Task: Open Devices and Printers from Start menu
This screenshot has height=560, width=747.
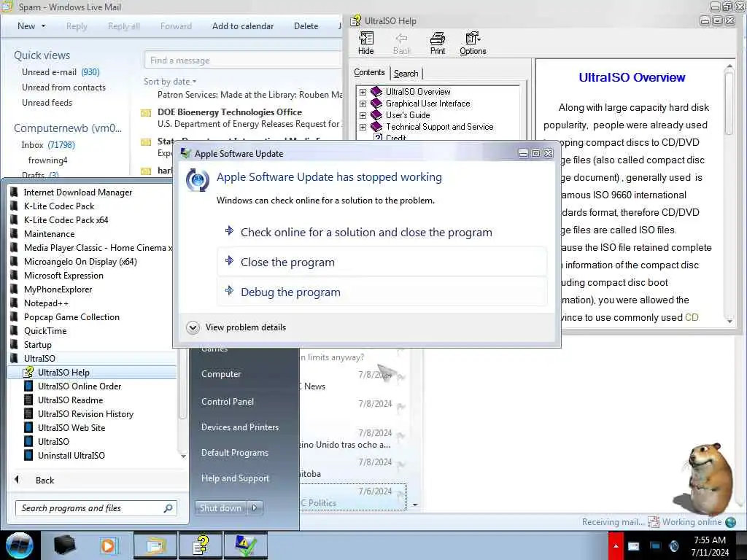Action: coord(240,427)
